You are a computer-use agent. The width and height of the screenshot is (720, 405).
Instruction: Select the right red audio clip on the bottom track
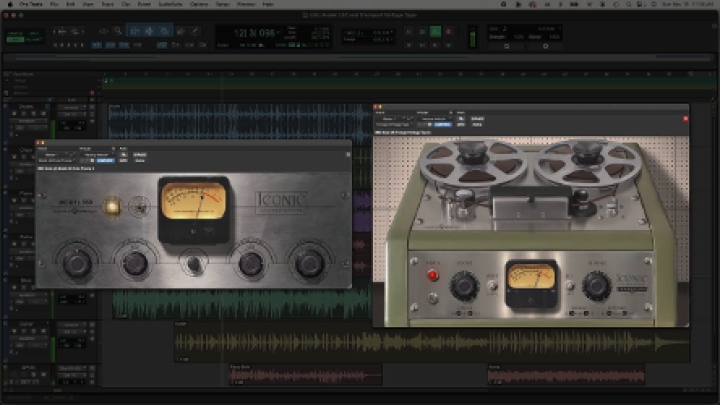coord(566,375)
